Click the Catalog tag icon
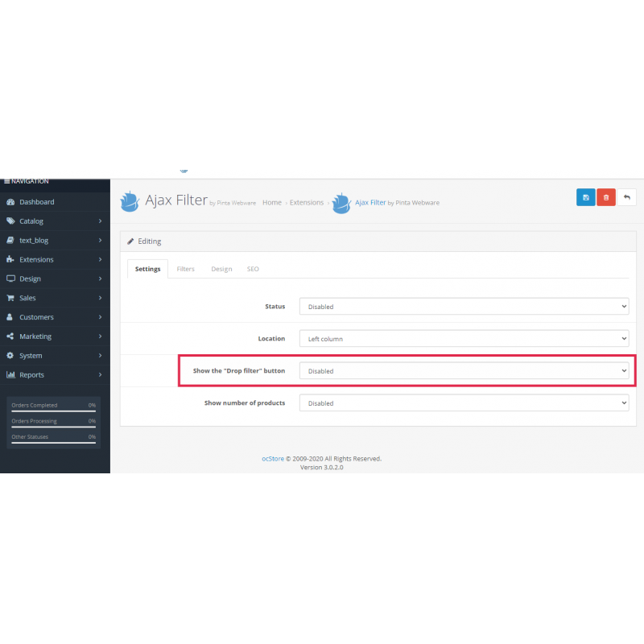The image size is (644, 644). pos(10,221)
